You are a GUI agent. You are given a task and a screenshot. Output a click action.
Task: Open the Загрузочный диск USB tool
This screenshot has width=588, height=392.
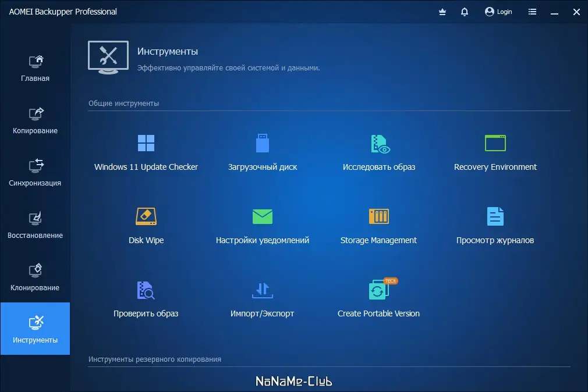tap(263, 153)
